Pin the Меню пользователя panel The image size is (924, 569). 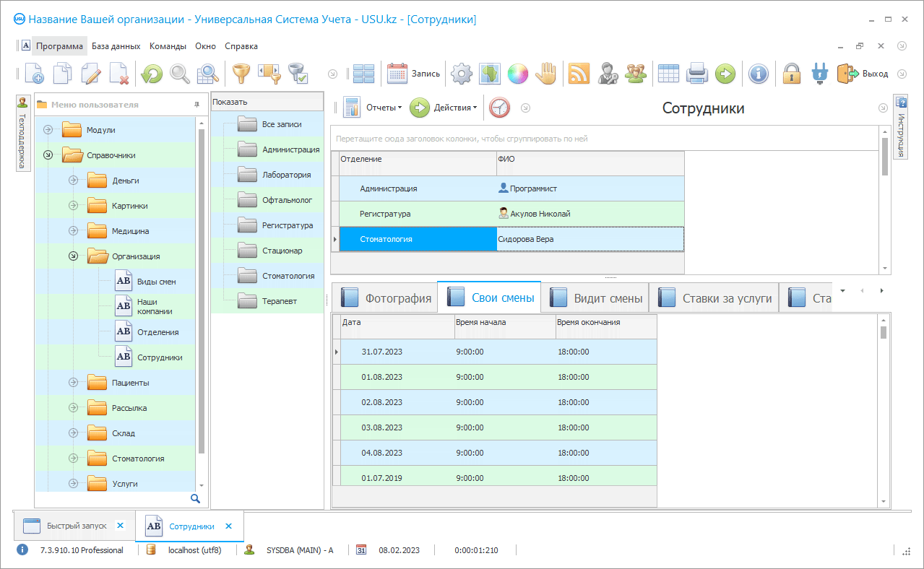[197, 105]
